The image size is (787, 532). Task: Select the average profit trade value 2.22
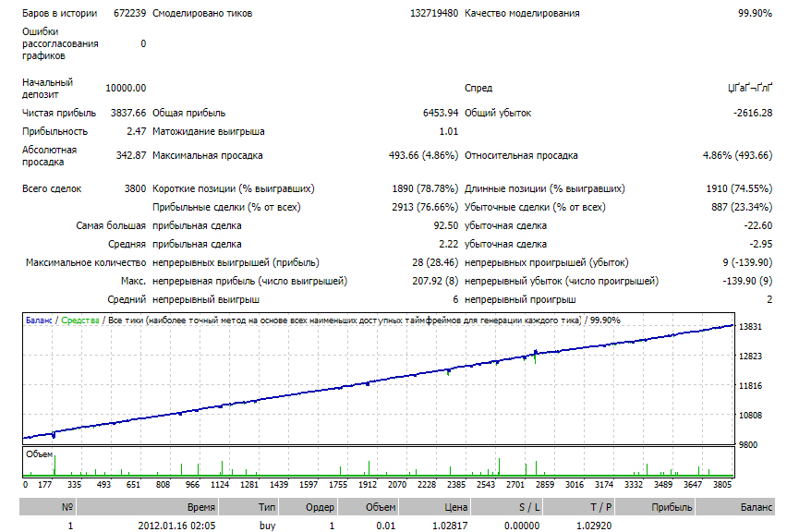[449, 245]
